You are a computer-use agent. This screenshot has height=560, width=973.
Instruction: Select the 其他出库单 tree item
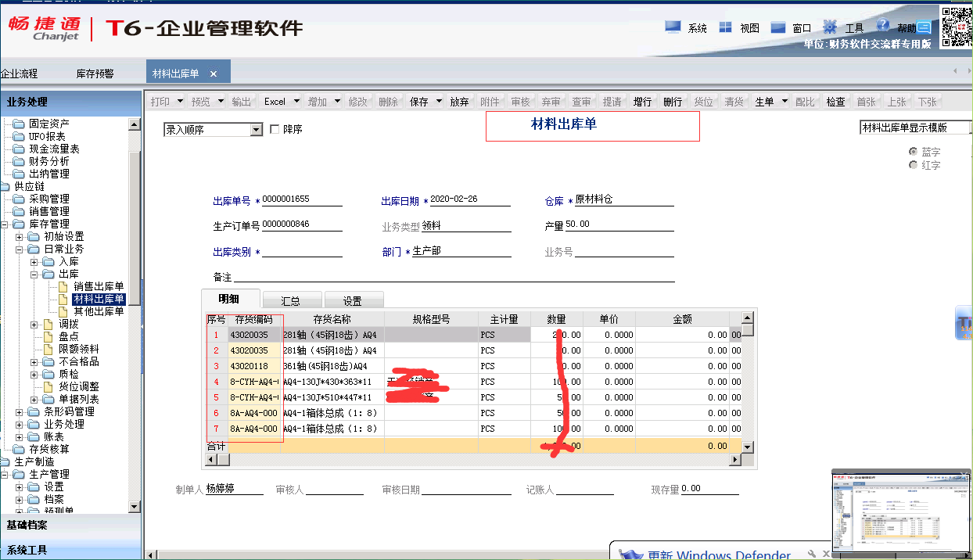99,311
